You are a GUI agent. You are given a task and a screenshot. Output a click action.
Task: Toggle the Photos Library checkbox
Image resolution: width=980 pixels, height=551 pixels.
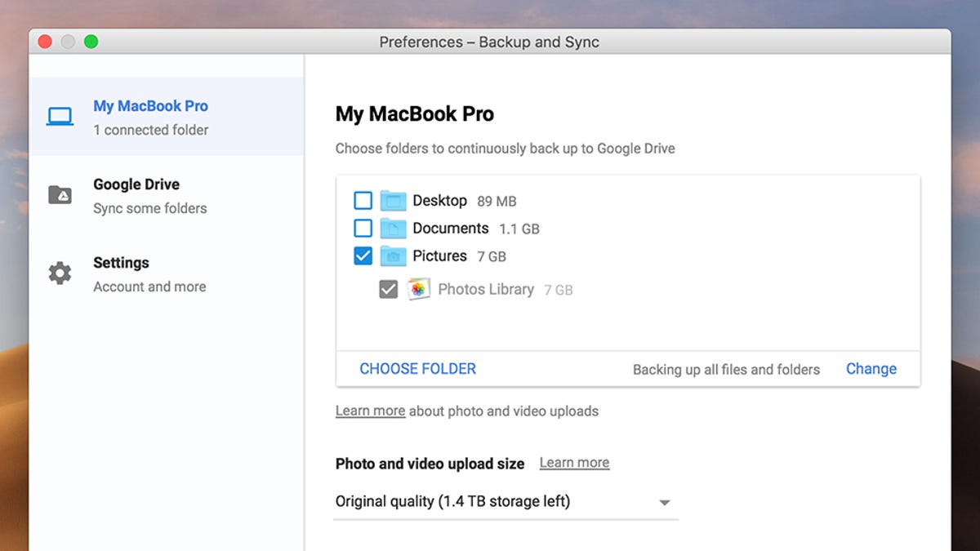(x=389, y=289)
